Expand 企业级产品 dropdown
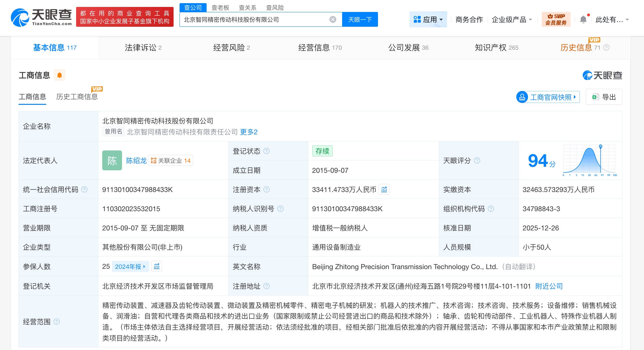Viewport: 644px width, 350px height. [x=512, y=20]
